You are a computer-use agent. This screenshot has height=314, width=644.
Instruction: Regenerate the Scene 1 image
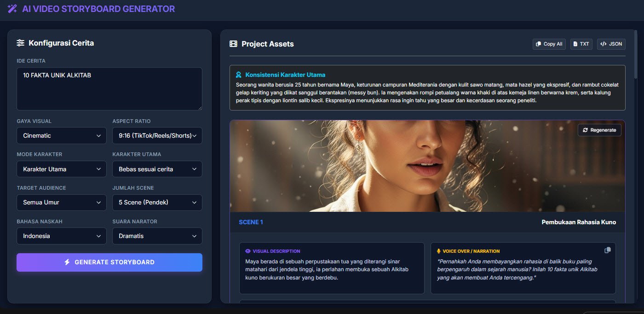pyautogui.click(x=599, y=130)
